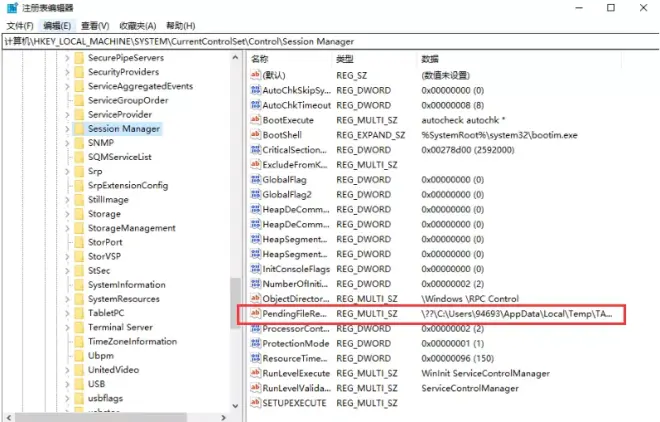Click the BootExecute string icon

pos(255,120)
